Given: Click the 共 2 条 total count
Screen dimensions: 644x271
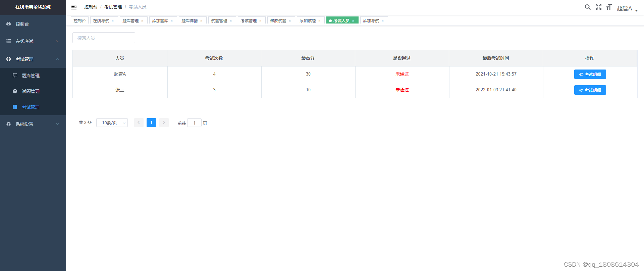Looking at the screenshot, I should coord(85,123).
